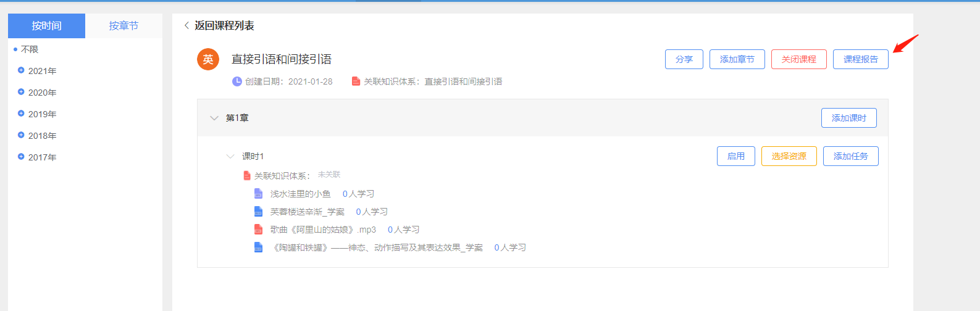Image resolution: width=980 pixels, height=311 pixels.
Task: Collapse 课时1 using its chevron
Action: (230, 157)
